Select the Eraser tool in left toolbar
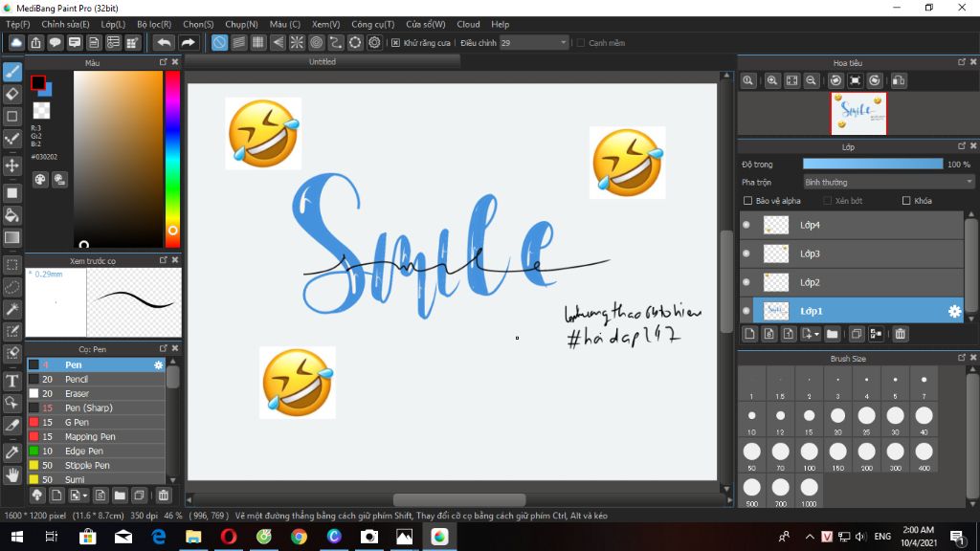 (12, 94)
